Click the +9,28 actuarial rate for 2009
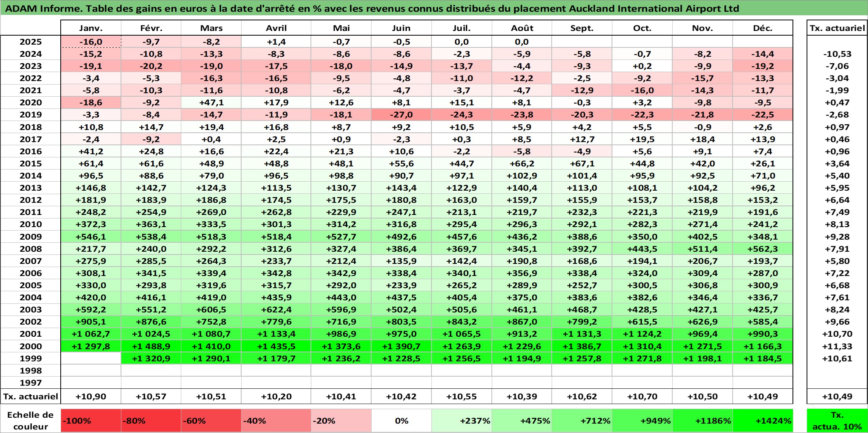The width and height of the screenshot is (868, 433). click(x=837, y=236)
